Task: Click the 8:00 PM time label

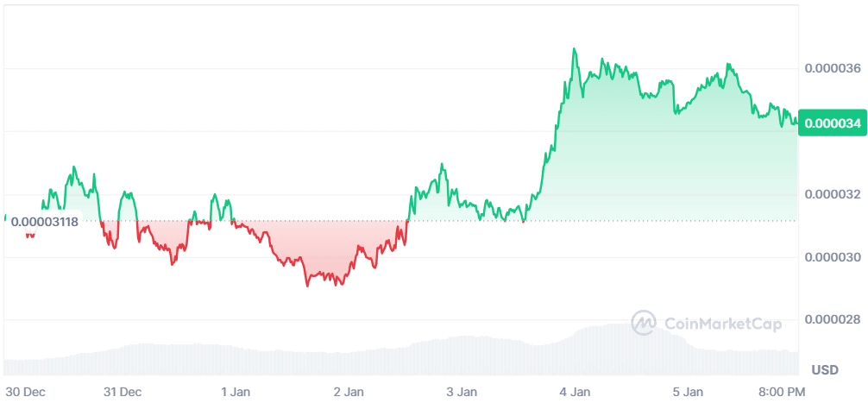Action: pyautogui.click(x=782, y=392)
